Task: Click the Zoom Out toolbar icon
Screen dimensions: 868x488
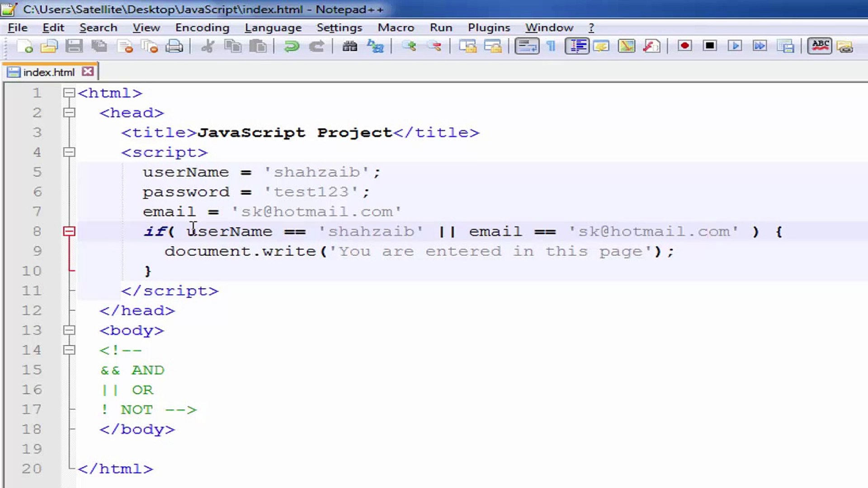Action: (x=434, y=46)
